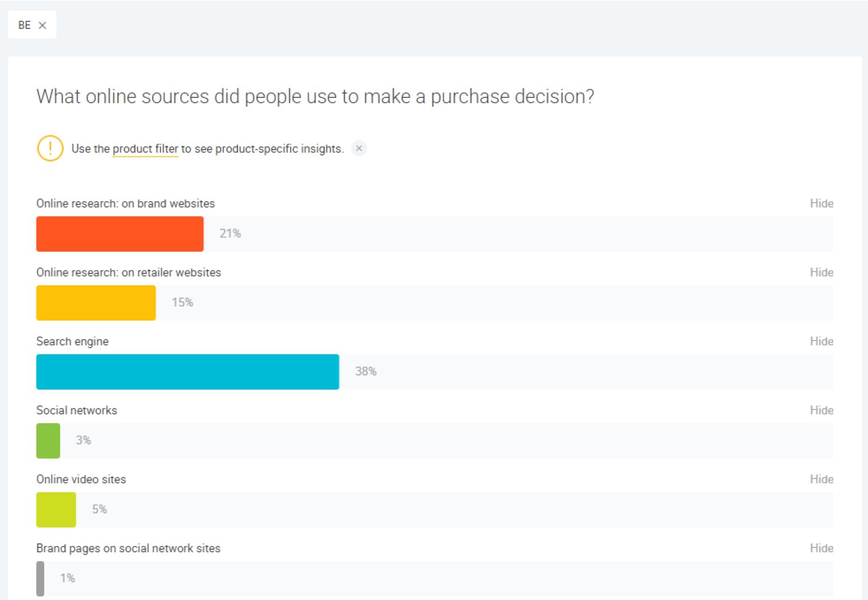The width and height of the screenshot is (868, 600).
Task: Hide the Search engine row
Action: click(821, 341)
